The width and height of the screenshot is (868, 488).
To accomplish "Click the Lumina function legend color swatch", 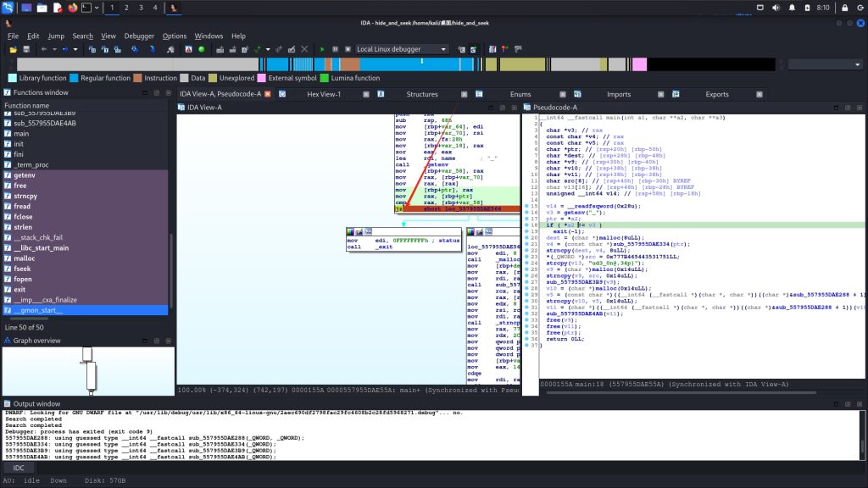I will click(325, 78).
